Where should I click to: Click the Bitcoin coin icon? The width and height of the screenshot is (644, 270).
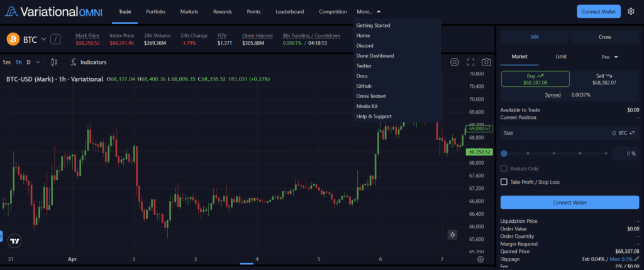coord(13,40)
